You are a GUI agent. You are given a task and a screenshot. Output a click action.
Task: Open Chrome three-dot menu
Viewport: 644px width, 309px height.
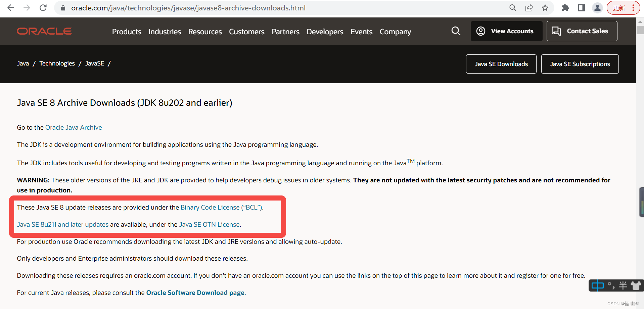click(633, 8)
